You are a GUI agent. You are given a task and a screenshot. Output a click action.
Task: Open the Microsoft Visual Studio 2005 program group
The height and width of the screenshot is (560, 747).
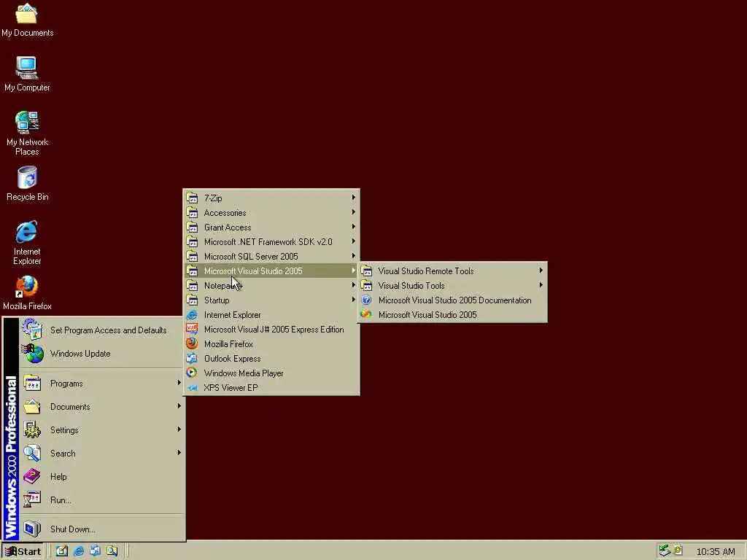point(271,271)
